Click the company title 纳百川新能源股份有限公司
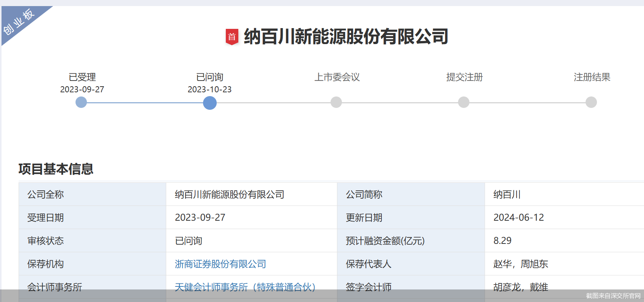This screenshot has width=644, height=302. point(346,37)
